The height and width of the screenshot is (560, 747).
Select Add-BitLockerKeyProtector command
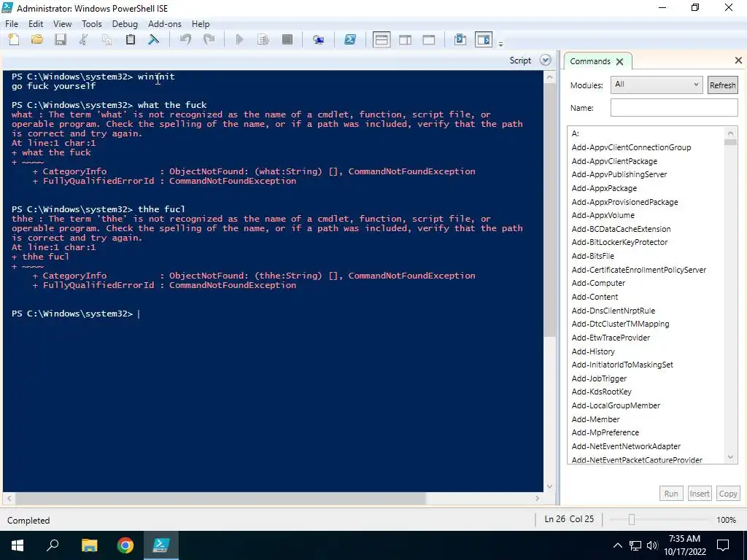(619, 242)
